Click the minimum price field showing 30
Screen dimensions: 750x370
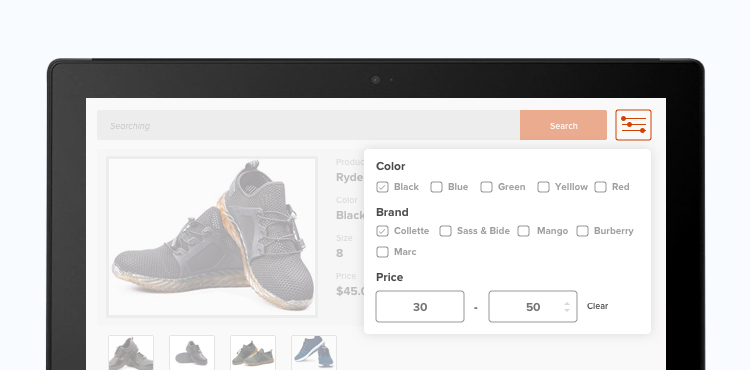[420, 306]
